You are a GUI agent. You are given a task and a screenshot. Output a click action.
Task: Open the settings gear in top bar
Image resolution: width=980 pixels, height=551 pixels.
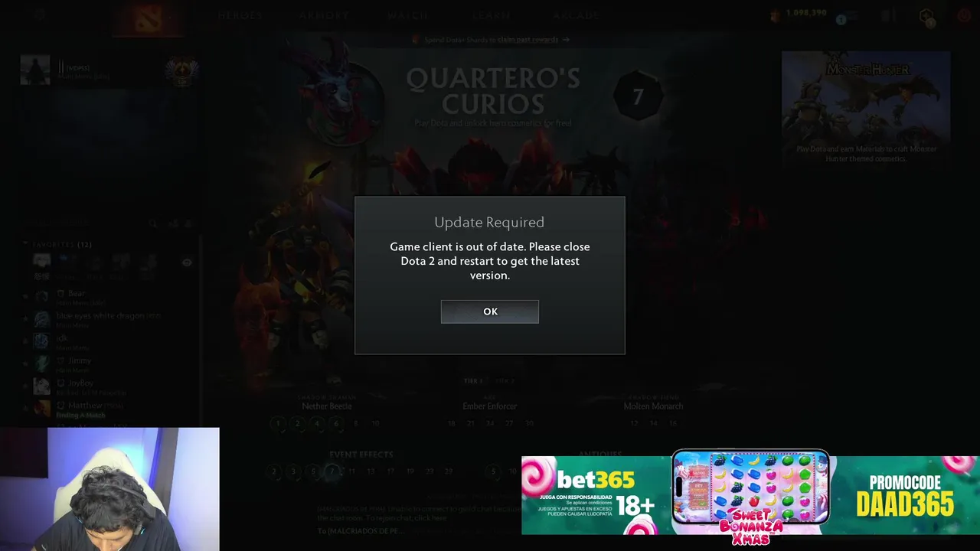point(40,15)
